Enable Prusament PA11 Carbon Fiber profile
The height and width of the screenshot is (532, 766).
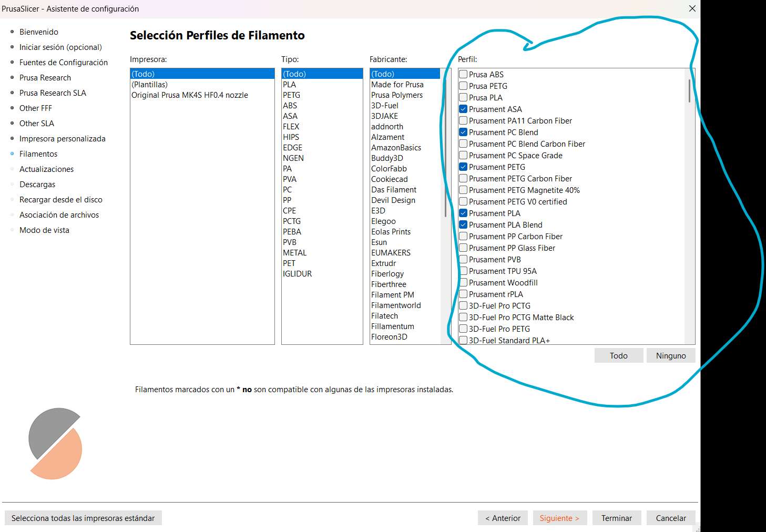tap(463, 120)
